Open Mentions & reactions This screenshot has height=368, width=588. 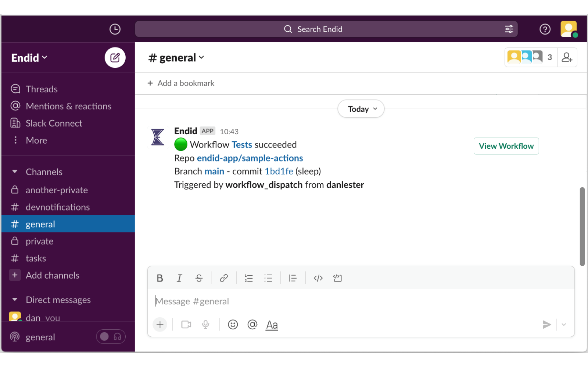(x=68, y=106)
